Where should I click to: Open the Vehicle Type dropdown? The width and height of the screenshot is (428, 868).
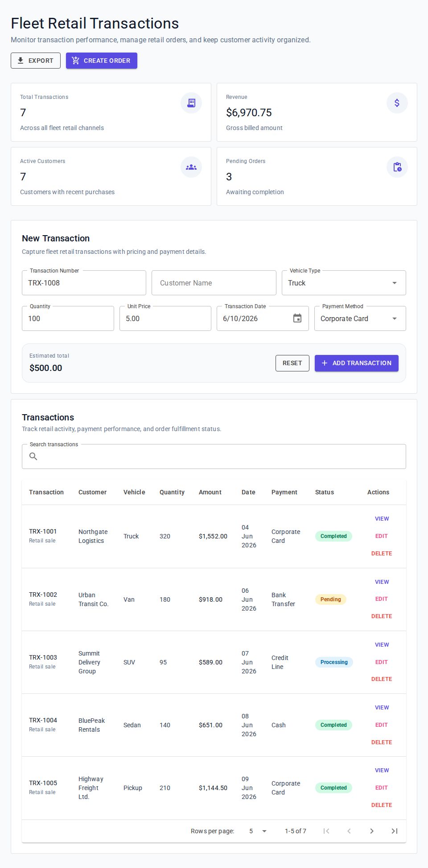point(344,283)
